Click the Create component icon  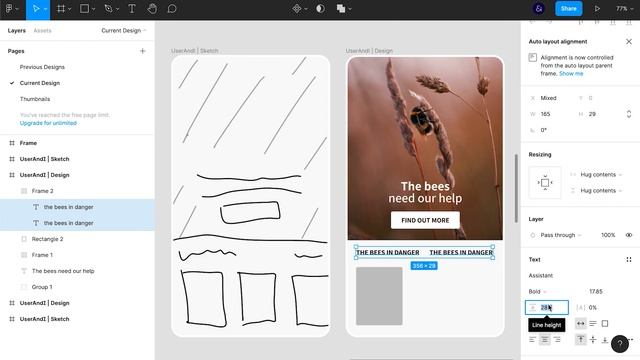[297, 9]
